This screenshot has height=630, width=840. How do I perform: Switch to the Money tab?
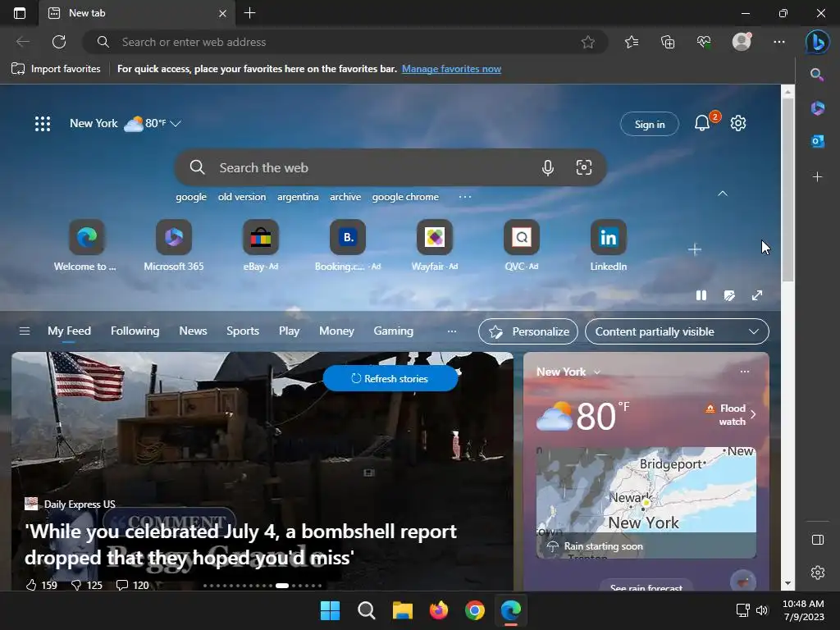pyautogui.click(x=336, y=331)
